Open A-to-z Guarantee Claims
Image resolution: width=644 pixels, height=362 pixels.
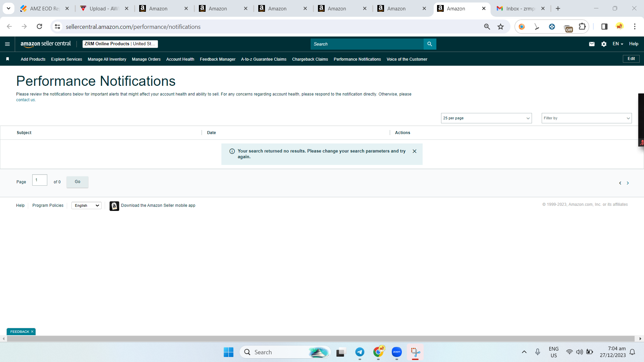(x=264, y=59)
